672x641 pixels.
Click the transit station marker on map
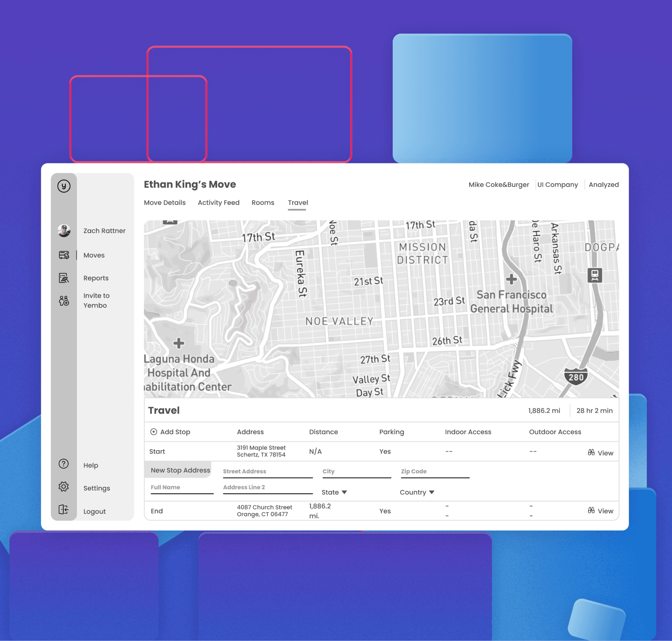click(595, 275)
